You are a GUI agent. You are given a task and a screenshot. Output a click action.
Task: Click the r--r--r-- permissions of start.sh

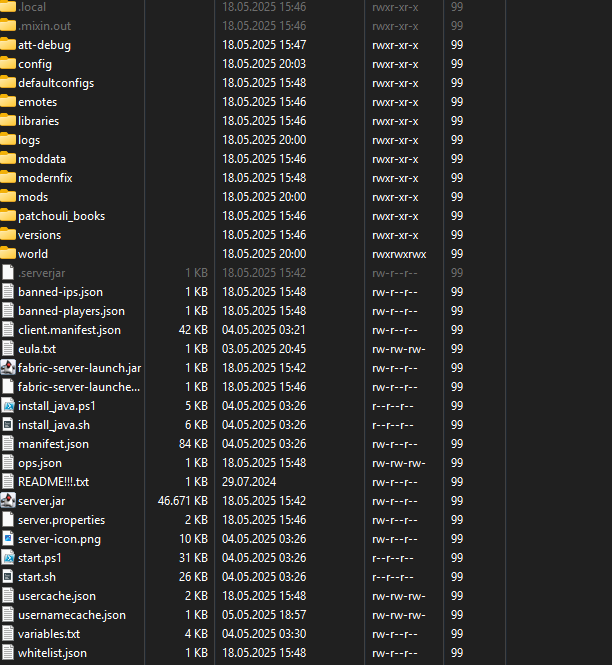[x=393, y=577]
